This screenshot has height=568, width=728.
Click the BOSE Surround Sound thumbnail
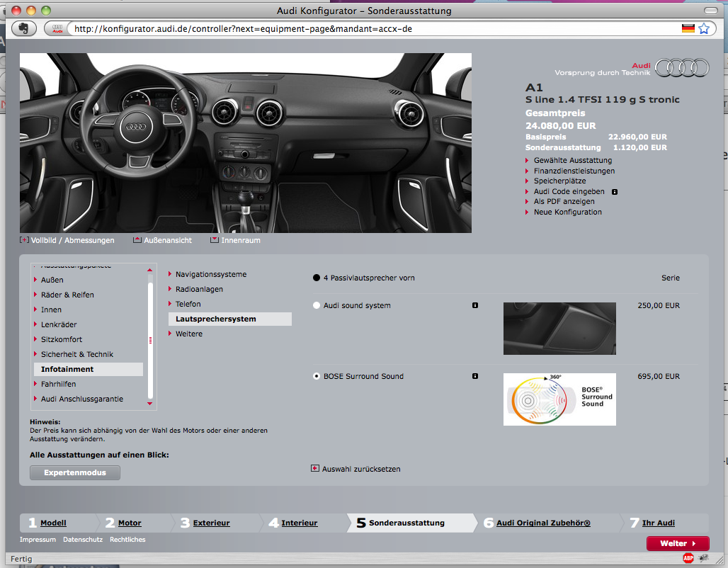[559, 399]
